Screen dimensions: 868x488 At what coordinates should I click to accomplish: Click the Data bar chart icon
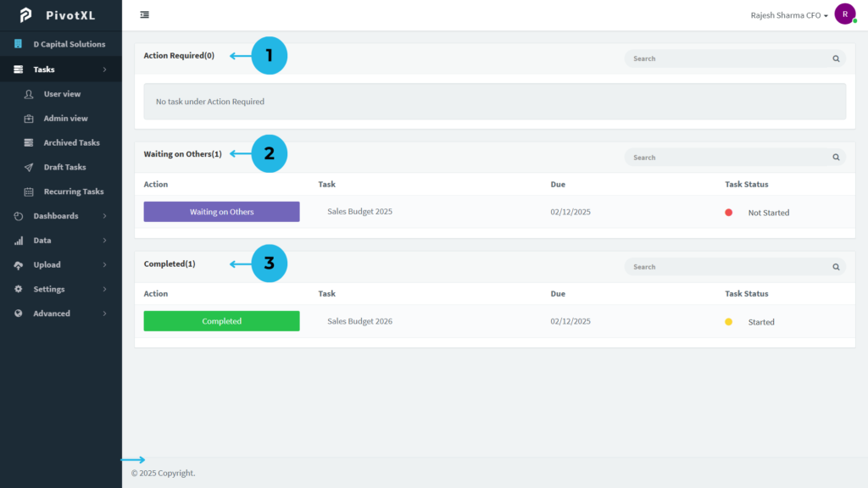click(19, 240)
